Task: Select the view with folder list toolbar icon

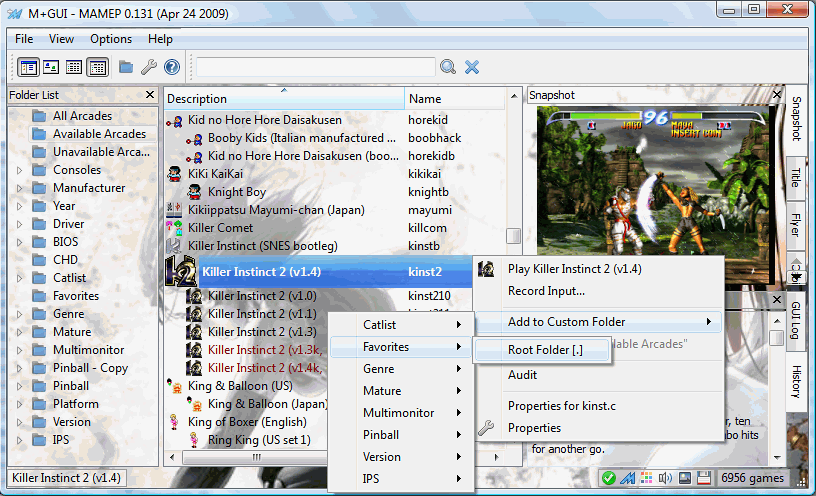Action: pos(28,67)
